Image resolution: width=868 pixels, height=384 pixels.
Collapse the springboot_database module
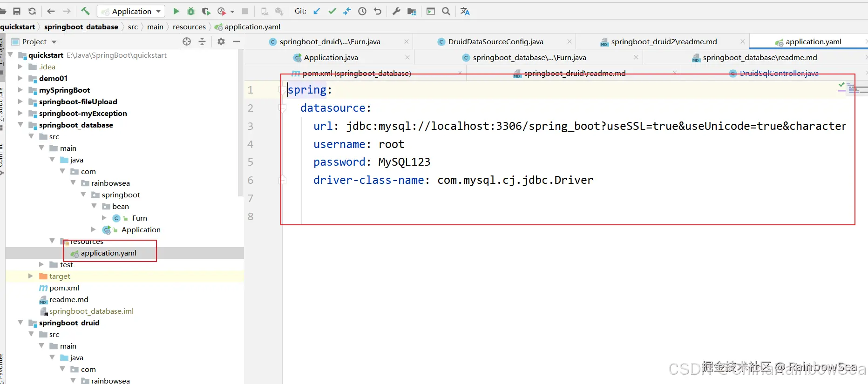tap(20, 125)
